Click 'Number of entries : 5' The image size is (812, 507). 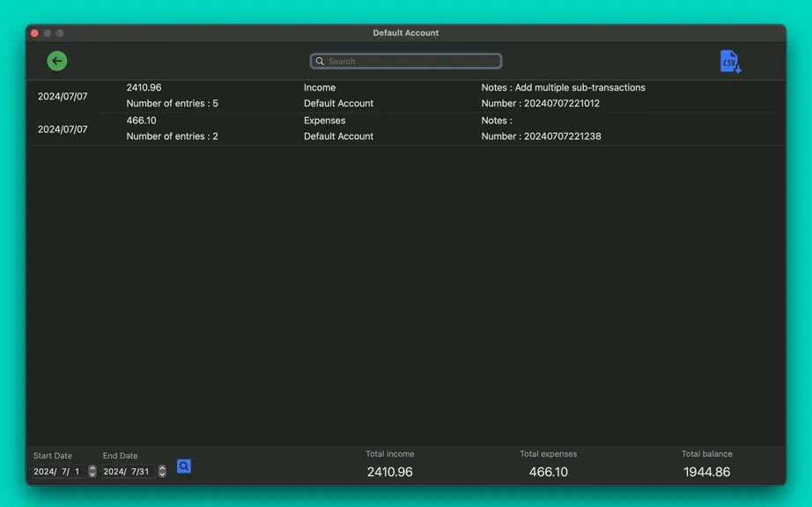172,104
